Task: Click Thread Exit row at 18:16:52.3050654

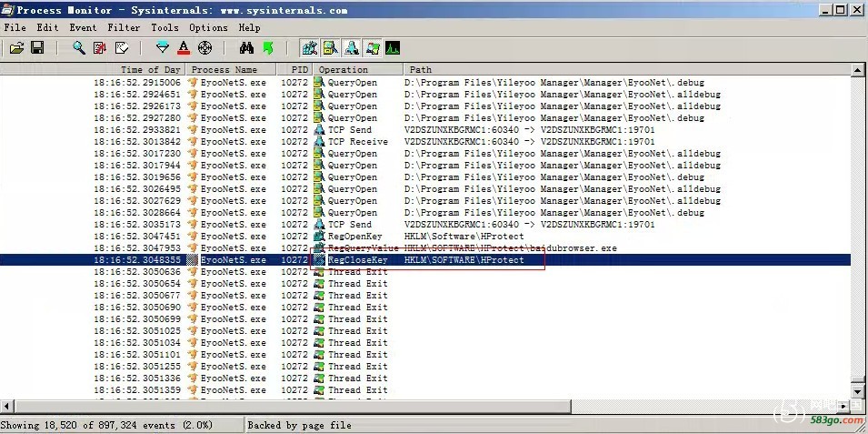Action: click(425, 283)
